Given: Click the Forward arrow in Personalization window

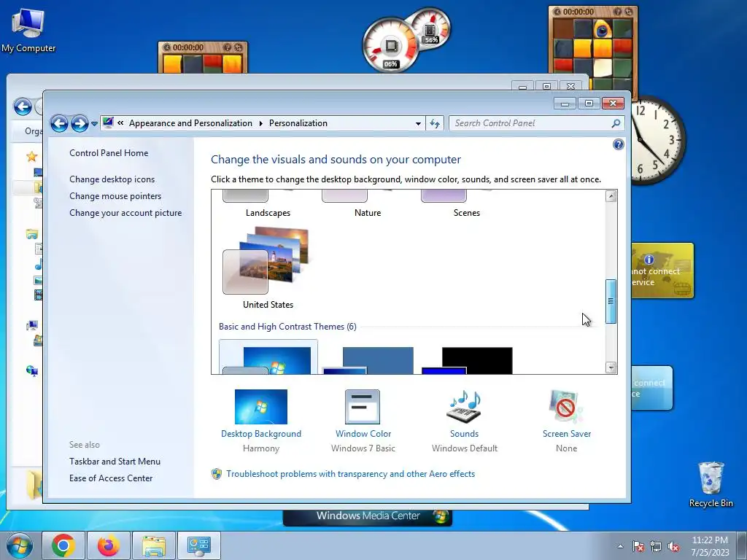Looking at the screenshot, I should [80, 123].
